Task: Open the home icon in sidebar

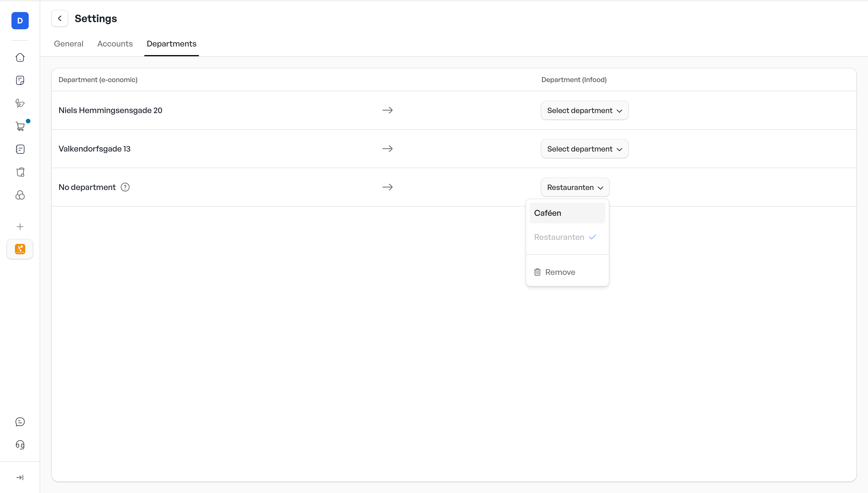Action: (x=20, y=58)
